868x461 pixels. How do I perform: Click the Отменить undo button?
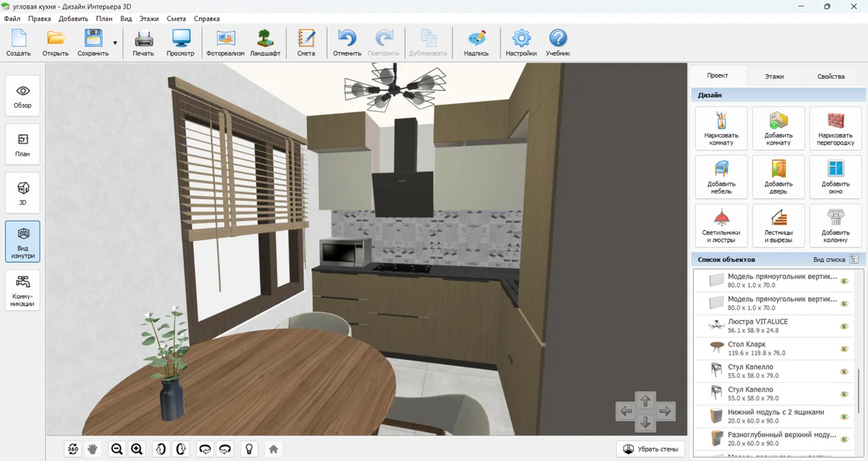(347, 43)
